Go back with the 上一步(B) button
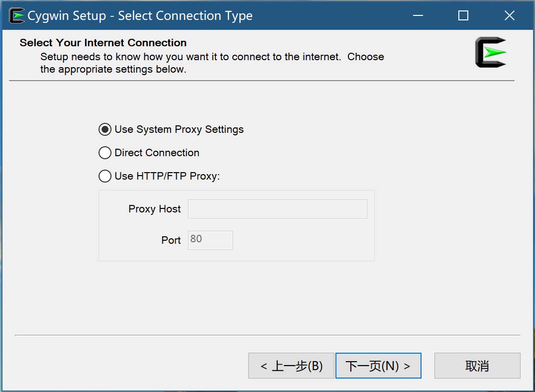535x392 pixels. coord(291,366)
